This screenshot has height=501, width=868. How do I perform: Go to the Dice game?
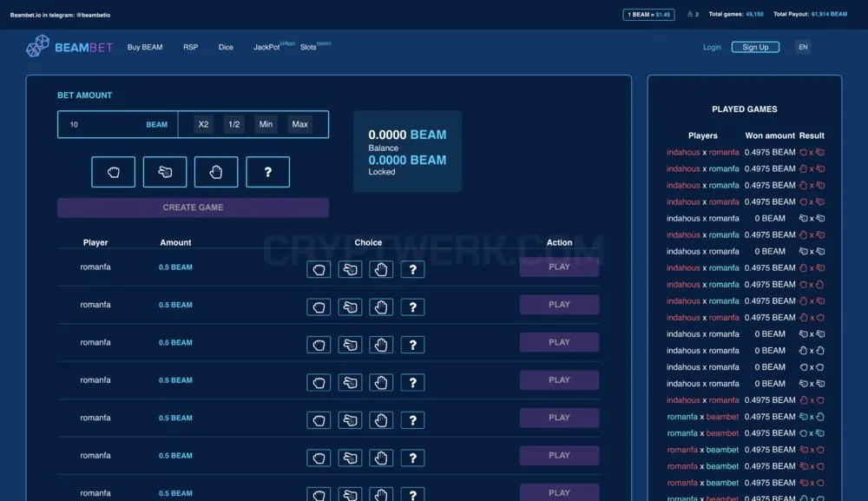[226, 47]
